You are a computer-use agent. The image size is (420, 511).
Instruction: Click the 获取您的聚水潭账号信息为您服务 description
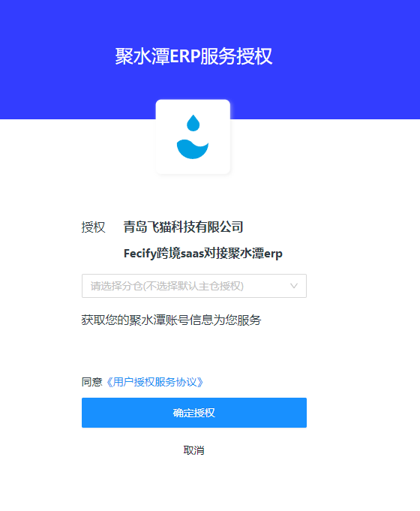pyautogui.click(x=171, y=320)
